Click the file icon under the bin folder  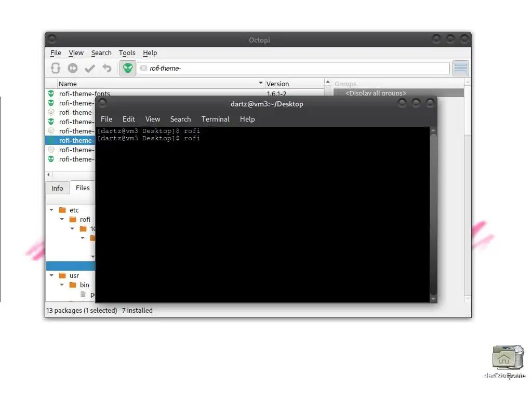pyautogui.click(x=83, y=294)
